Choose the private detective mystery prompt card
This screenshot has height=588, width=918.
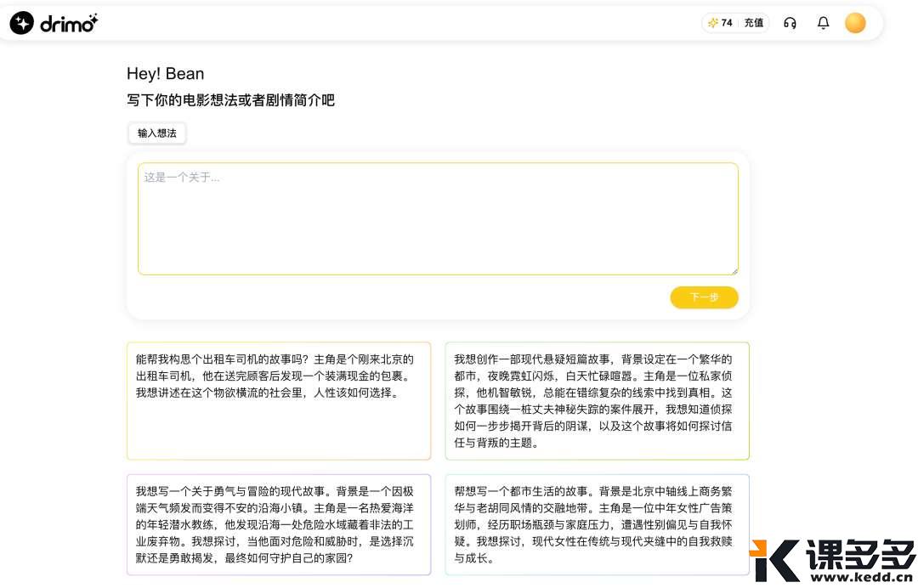(598, 401)
